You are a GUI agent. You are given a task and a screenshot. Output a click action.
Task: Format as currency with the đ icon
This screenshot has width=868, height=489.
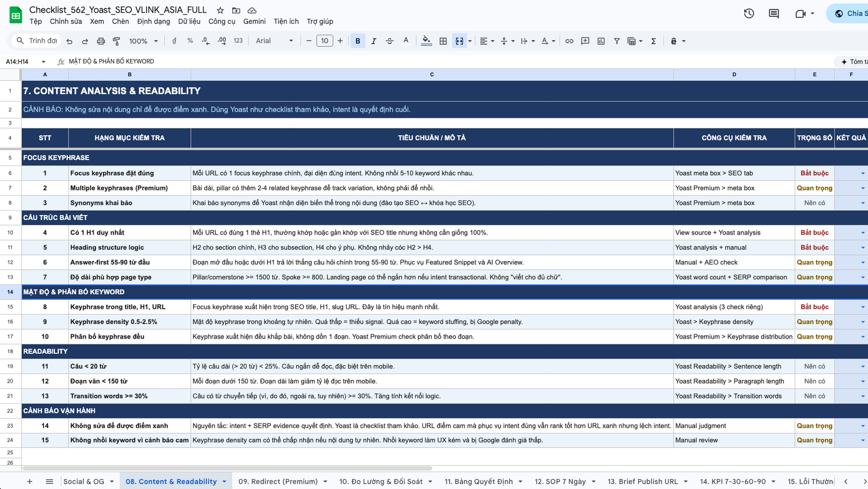point(174,41)
